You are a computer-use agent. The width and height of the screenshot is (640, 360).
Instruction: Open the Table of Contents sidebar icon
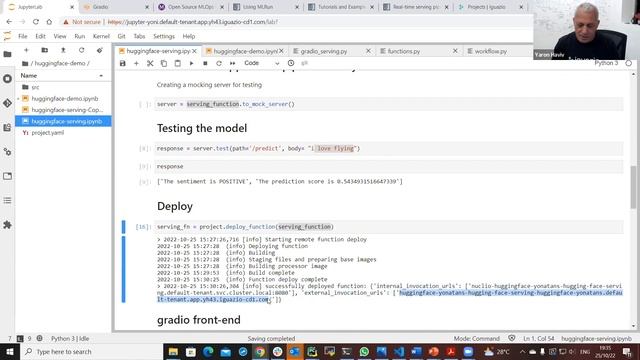click(7, 200)
